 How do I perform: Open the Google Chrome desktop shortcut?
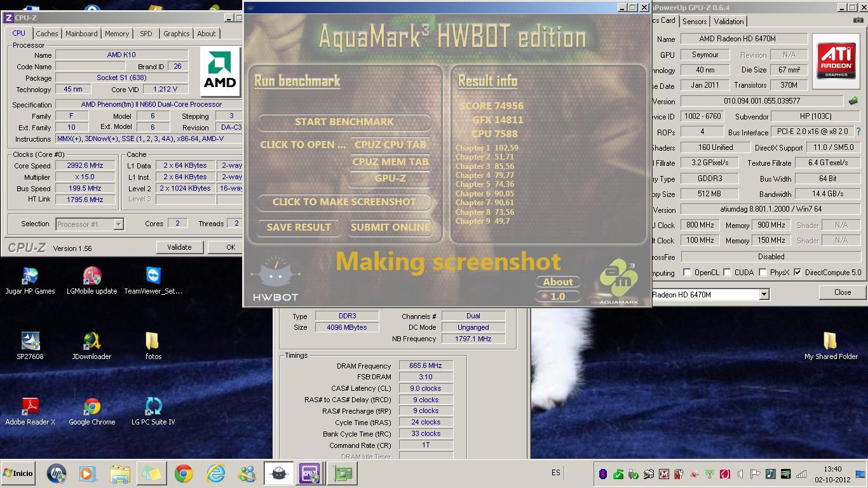click(92, 411)
